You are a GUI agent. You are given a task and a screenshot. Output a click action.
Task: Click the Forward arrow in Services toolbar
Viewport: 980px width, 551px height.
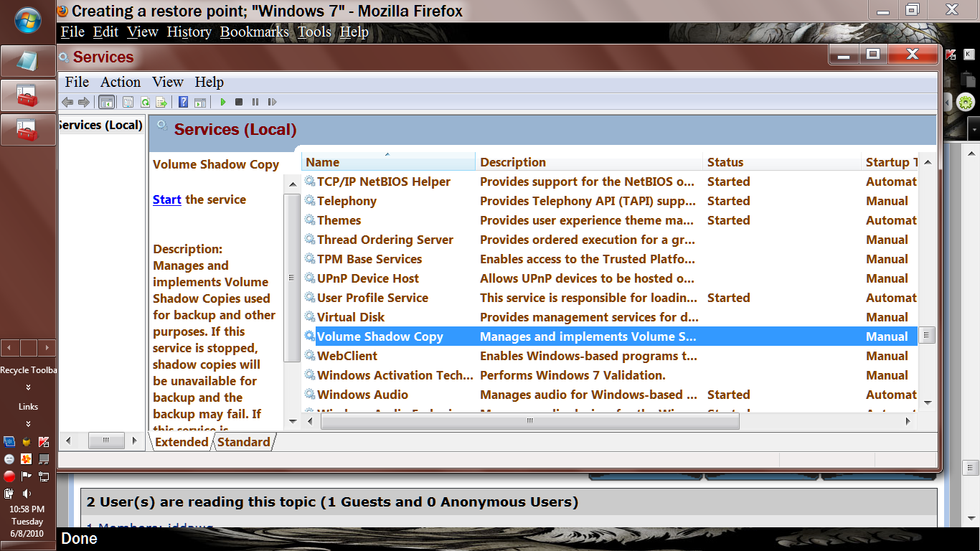[84, 102]
